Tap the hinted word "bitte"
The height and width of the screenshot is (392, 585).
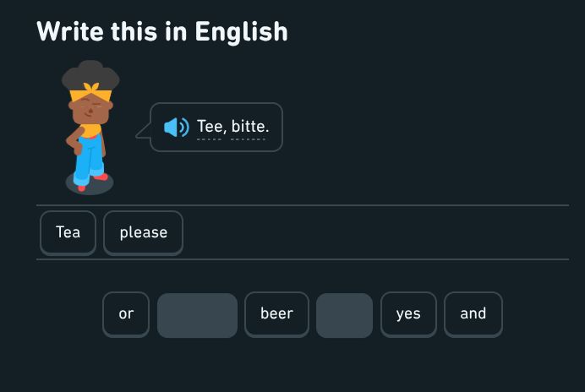coord(247,127)
